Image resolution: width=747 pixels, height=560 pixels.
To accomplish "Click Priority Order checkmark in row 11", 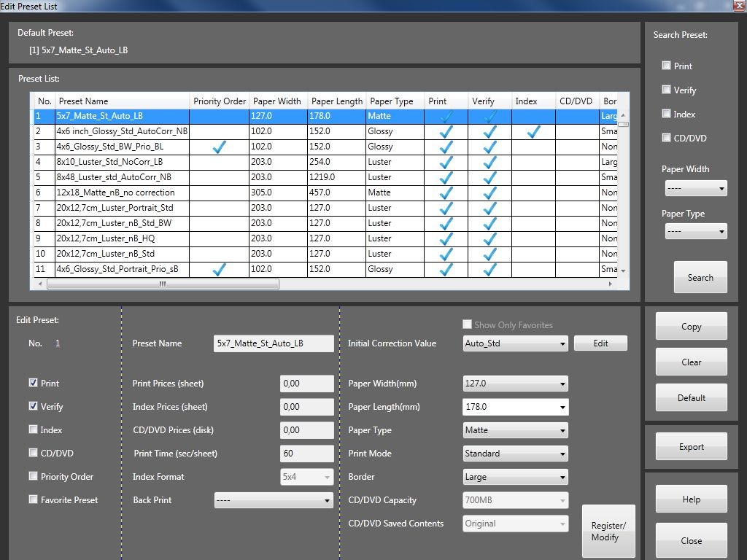I will (218, 269).
